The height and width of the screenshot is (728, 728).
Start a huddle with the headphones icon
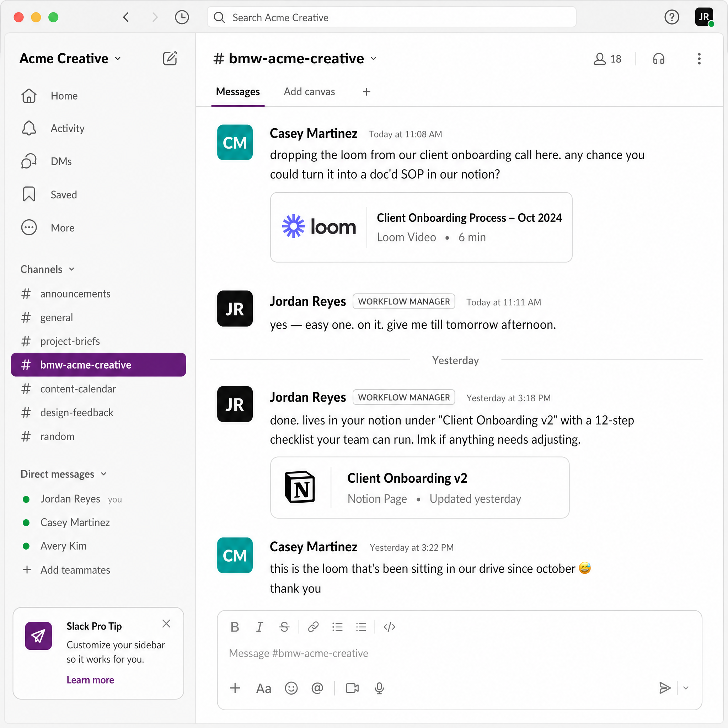coord(659,59)
